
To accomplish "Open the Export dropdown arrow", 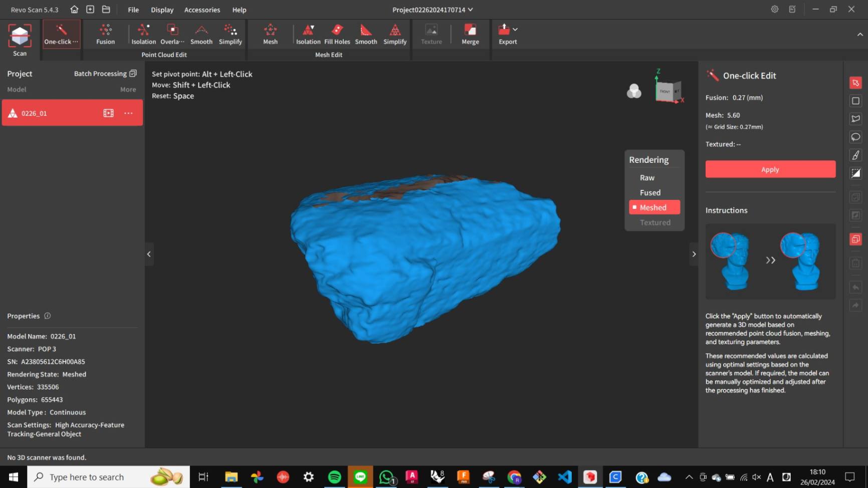I will click(x=515, y=30).
